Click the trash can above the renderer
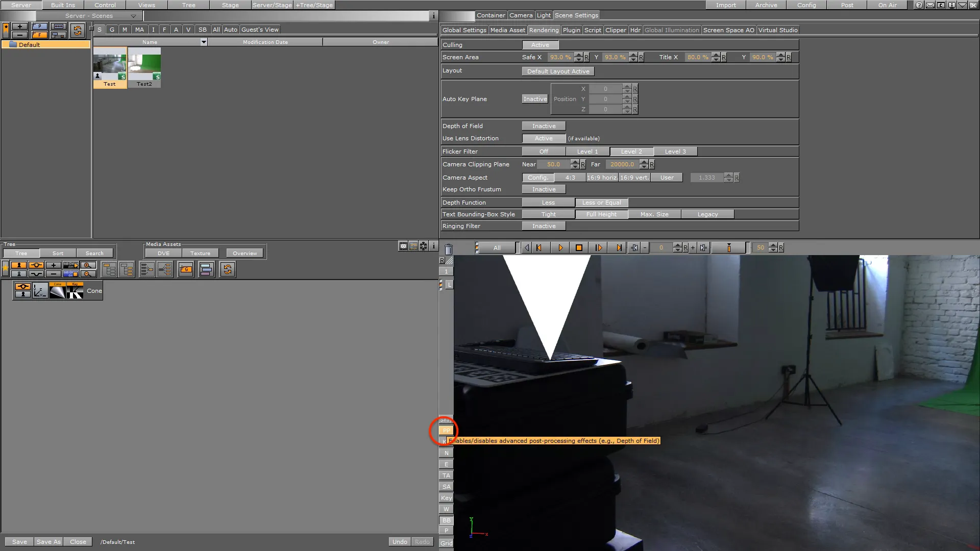The image size is (980, 551). point(448,249)
